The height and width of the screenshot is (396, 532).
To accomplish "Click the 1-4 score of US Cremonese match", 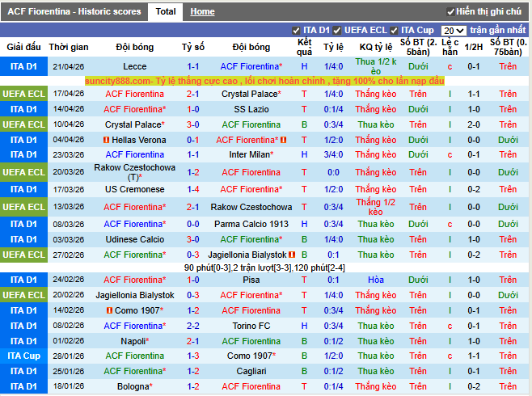I will coord(193,189).
